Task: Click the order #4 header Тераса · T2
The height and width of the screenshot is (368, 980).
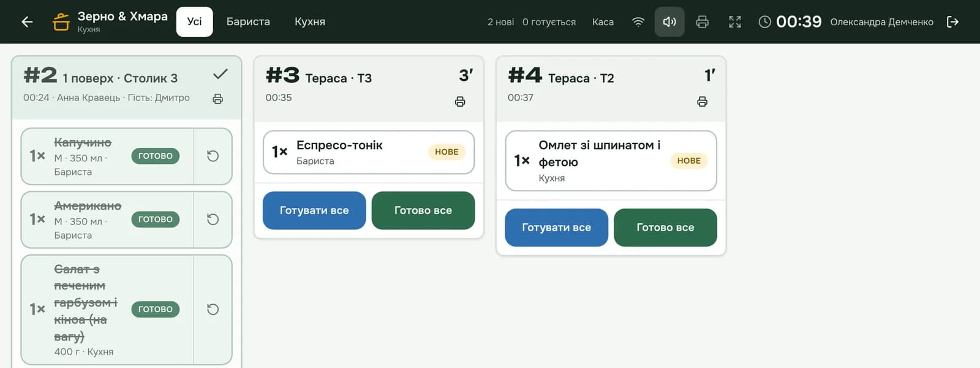Action: [x=581, y=79]
